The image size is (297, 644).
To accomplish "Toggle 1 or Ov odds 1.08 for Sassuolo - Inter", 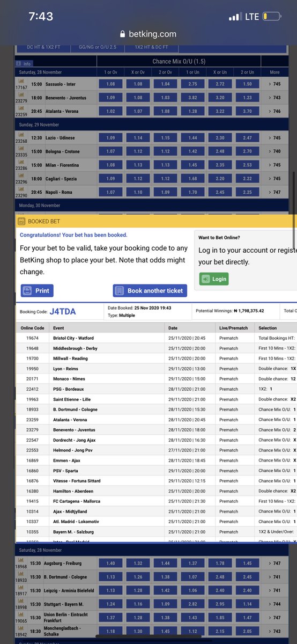I will tap(111, 84).
